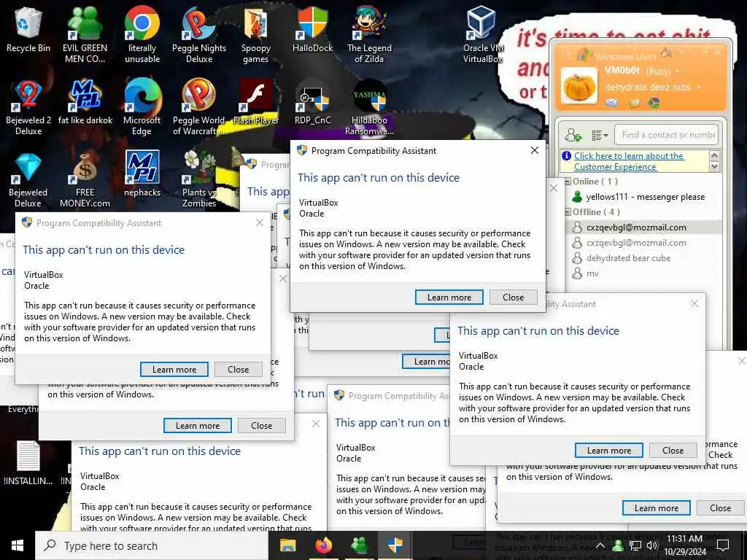Select Peggle World of Warcraft icon
The image size is (747, 560).
tap(199, 107)
